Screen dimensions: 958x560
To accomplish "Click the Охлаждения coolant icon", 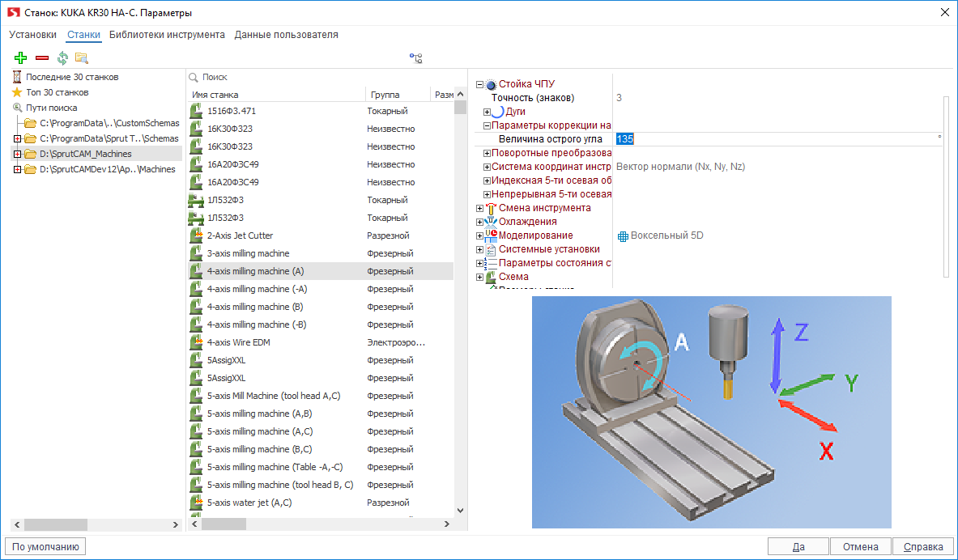I will point(491,222).
